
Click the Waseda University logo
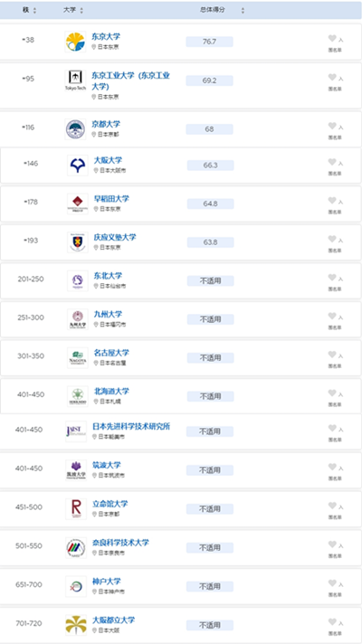[78, 204]
